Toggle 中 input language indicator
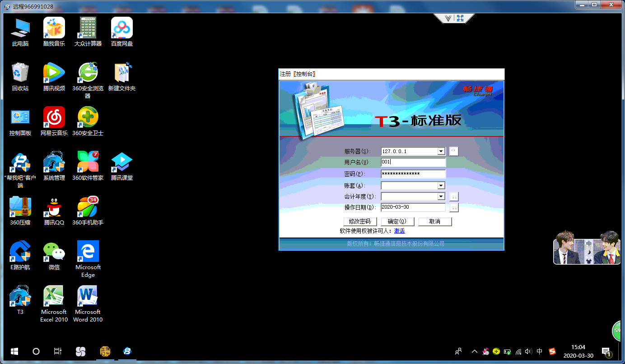Image resolution: width=625 pixels, height=364 pixels. 540,351
